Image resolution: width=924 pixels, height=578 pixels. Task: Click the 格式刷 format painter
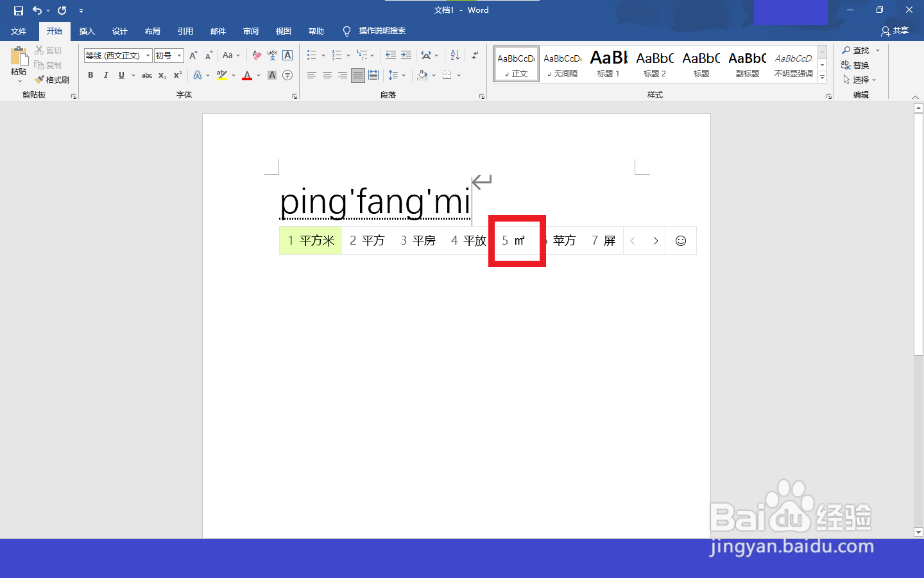[52, 80]
